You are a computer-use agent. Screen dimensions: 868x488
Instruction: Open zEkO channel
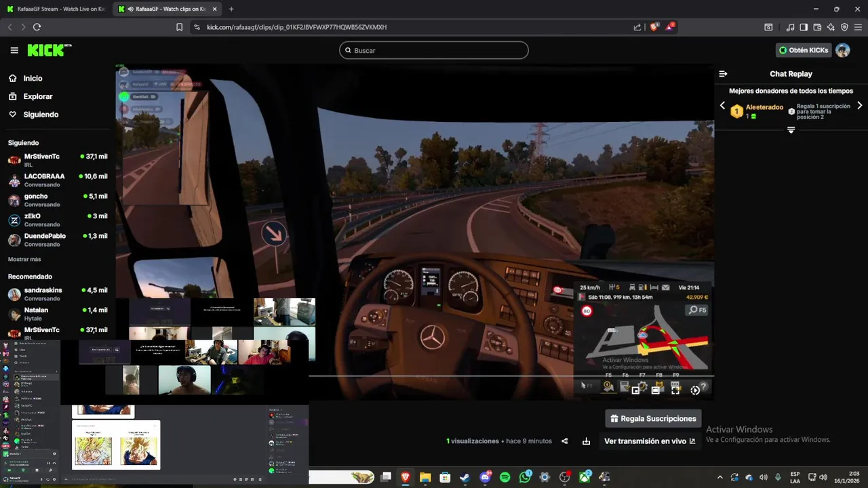click(x=58, y=220)
